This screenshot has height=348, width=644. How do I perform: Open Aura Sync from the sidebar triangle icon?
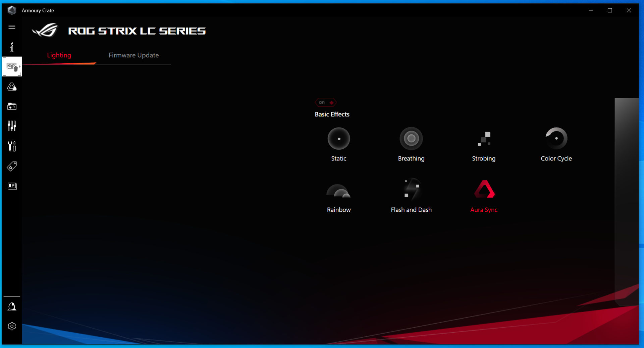pyautogui.click(x=12, y=87)
